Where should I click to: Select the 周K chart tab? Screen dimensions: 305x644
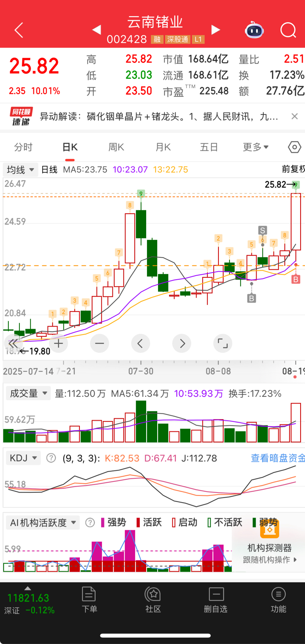click(x=116, y=147)
